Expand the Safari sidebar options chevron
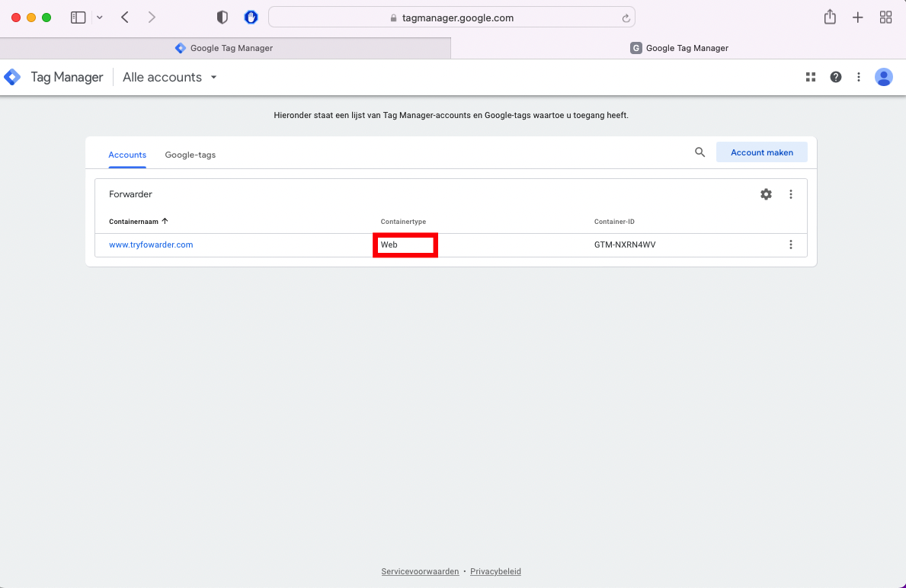 [99, 18]
